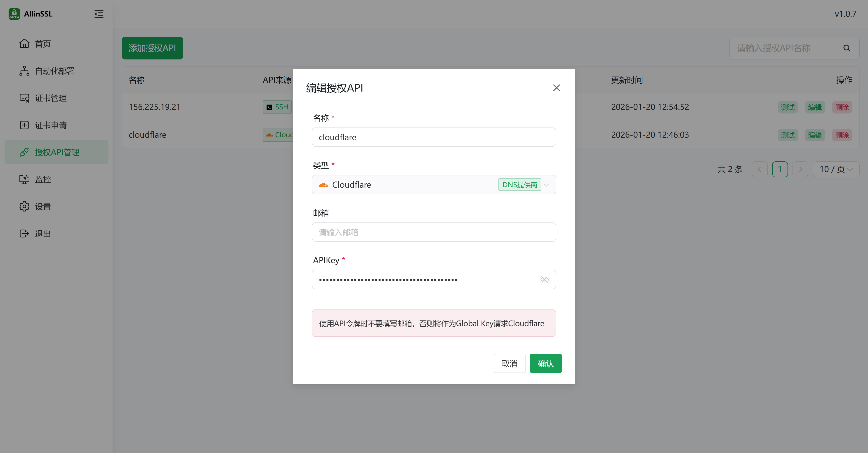This screenshot has height=453, width=868.
Task: Click the SSH source tag
Action: (x=277, y=107)
